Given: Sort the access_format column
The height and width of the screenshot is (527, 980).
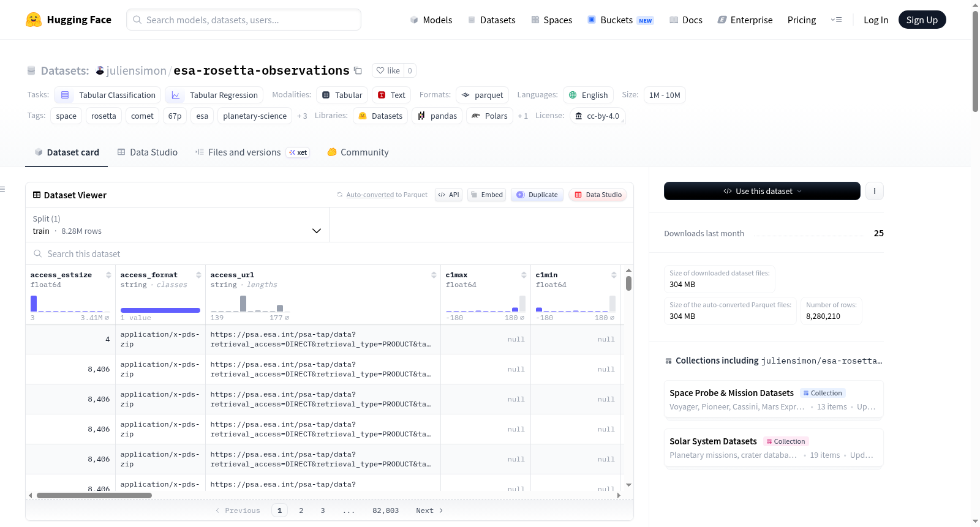Looking at the screenshot, I should point(198,275).
